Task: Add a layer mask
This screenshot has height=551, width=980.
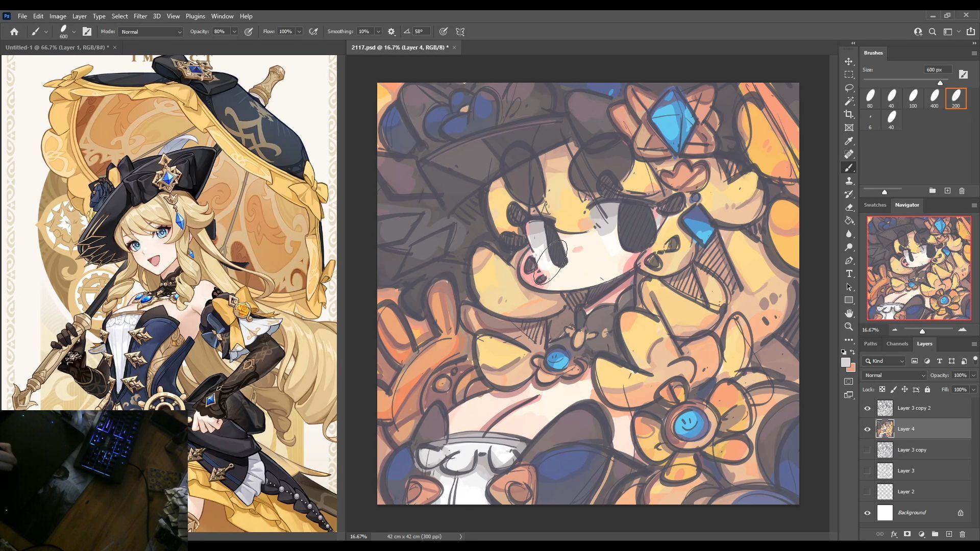Action: tap(907, 534)
